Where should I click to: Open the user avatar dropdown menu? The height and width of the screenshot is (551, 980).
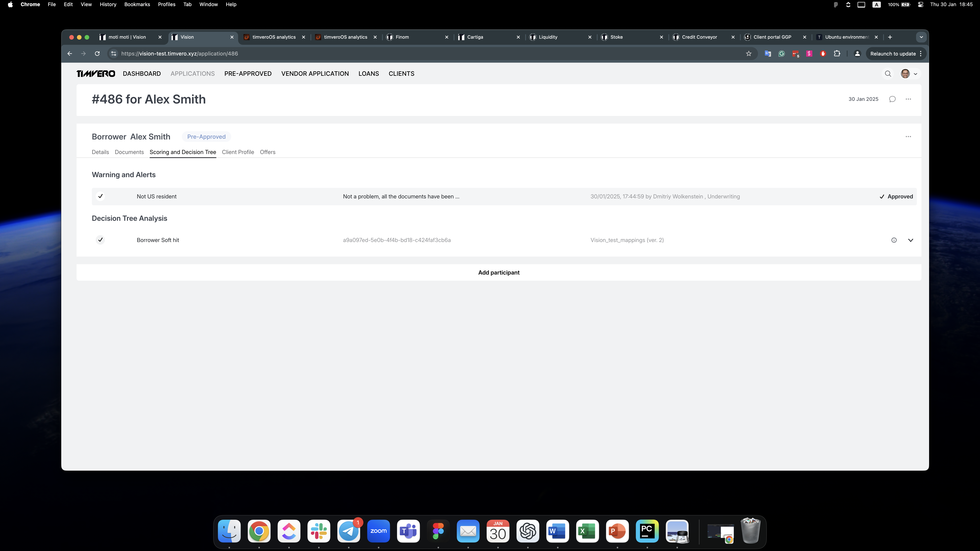pos(909,74)
